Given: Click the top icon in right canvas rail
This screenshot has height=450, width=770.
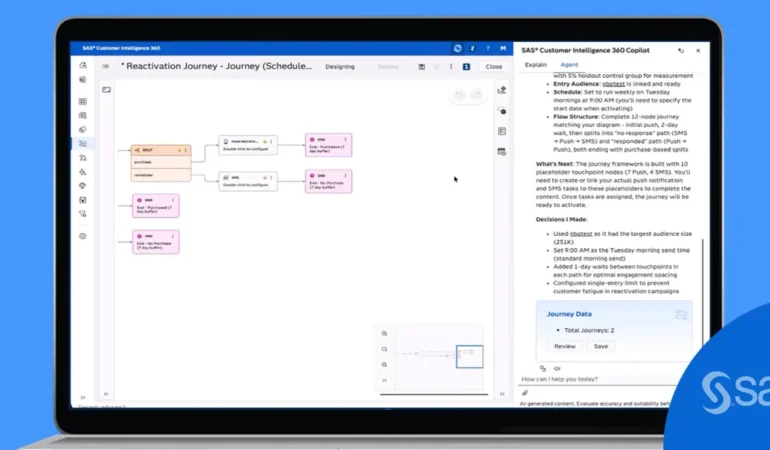Looking at the screenshot, I should tap(501, 90).
